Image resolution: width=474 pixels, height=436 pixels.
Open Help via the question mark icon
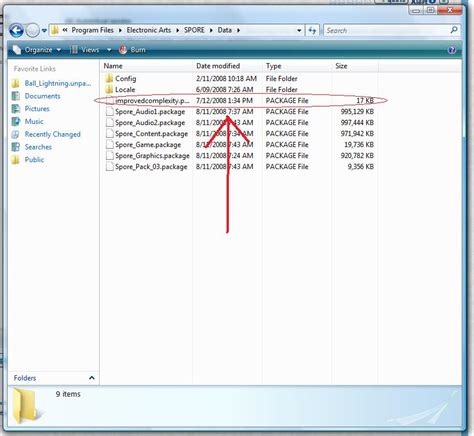452,50
